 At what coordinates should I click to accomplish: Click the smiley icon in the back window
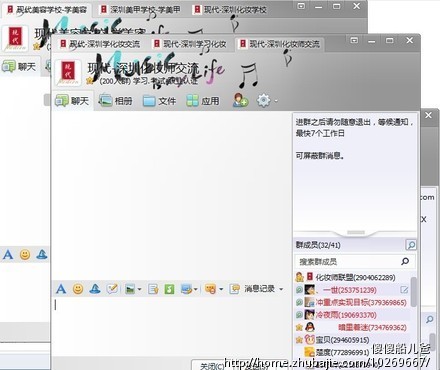pyautogui.click(x=25, y=255)
